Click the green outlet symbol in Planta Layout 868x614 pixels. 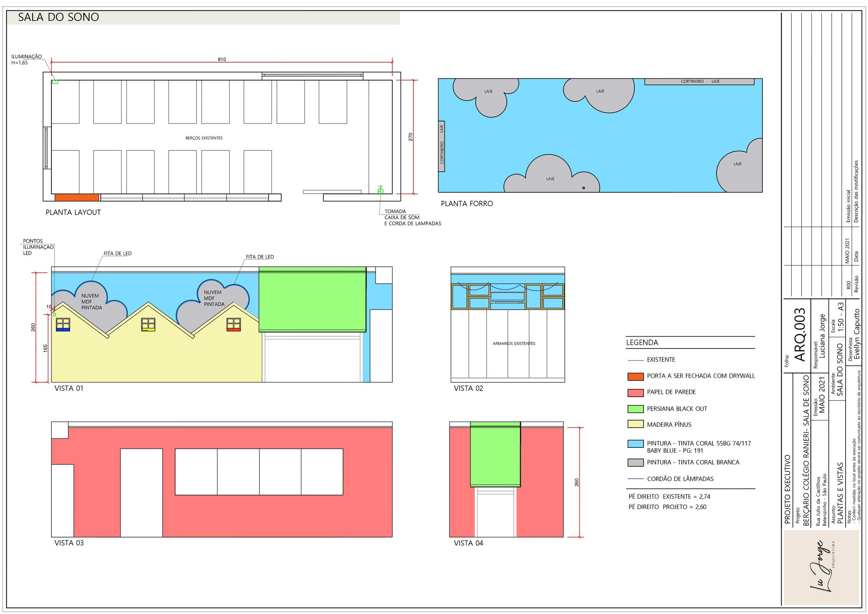coord(380,191)
